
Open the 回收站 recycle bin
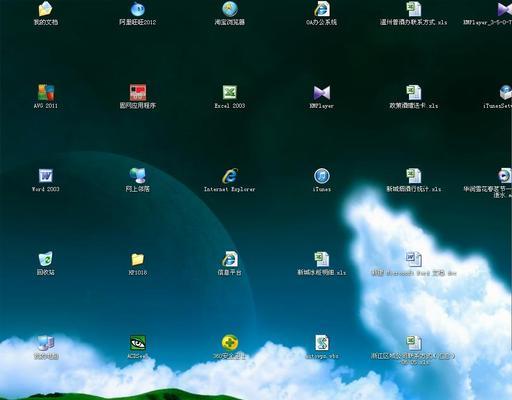pos(46,259)
